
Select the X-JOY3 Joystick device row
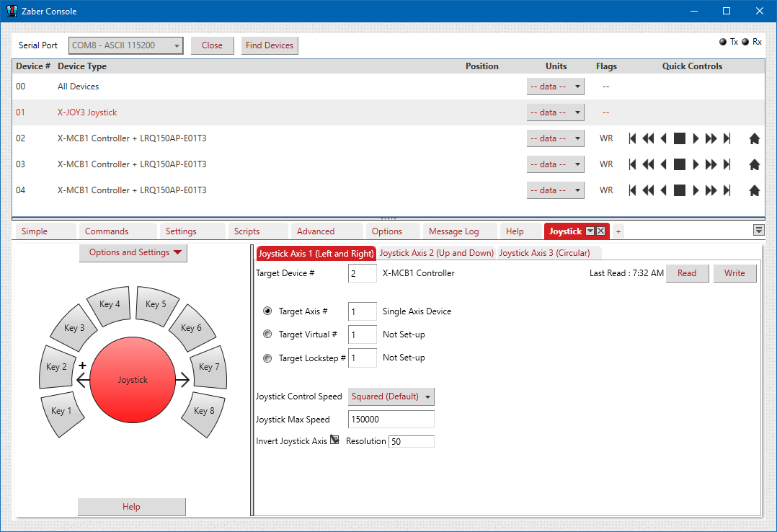388,112
